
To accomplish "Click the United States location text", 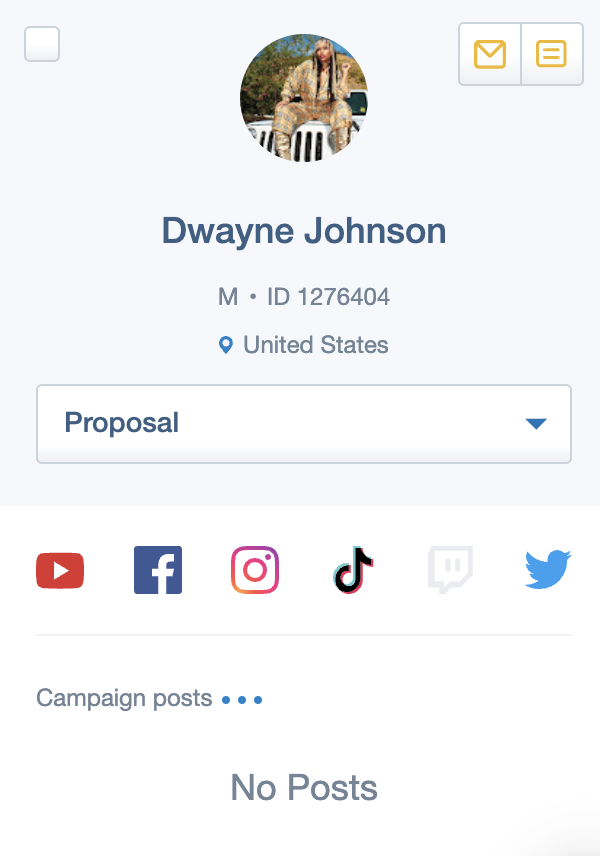I will 316,345.
